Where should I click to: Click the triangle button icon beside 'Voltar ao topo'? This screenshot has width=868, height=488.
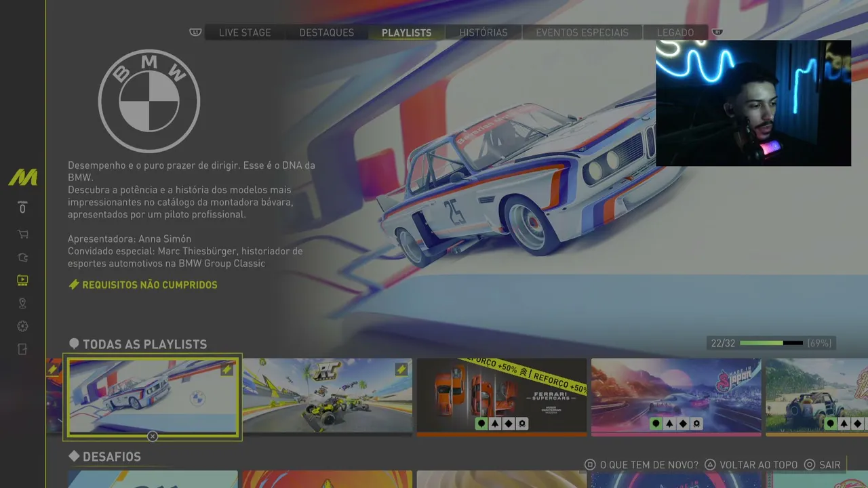pyautogui.click(x=710, y=465)
